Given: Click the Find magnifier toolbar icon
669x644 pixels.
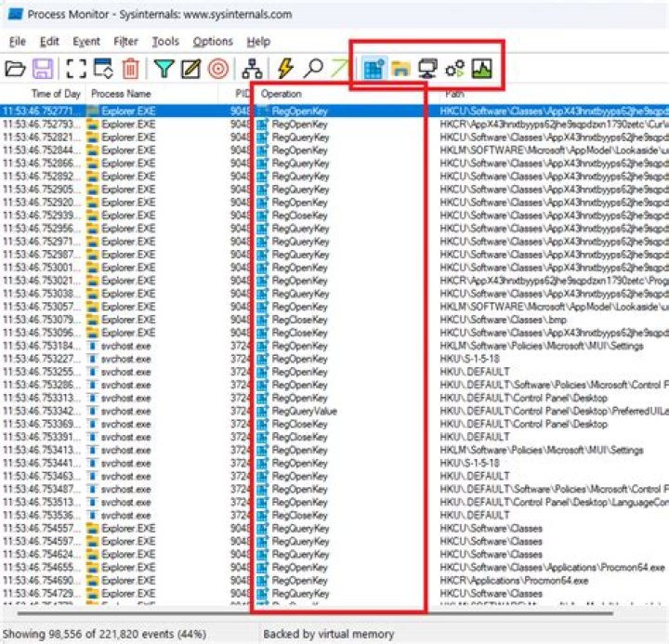Looking at the screenshot, I should [x=313, y=68].
